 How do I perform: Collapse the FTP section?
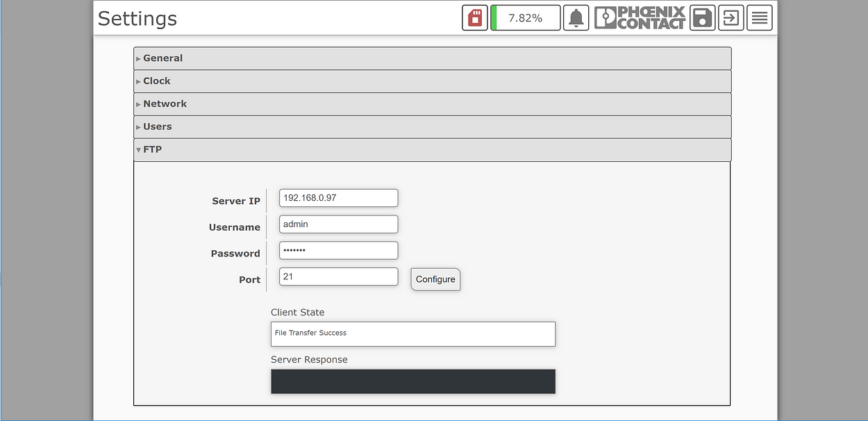click(432, 150)
